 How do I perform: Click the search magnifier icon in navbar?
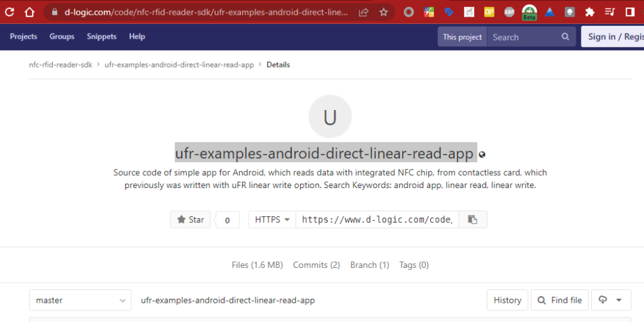(565, 37)
